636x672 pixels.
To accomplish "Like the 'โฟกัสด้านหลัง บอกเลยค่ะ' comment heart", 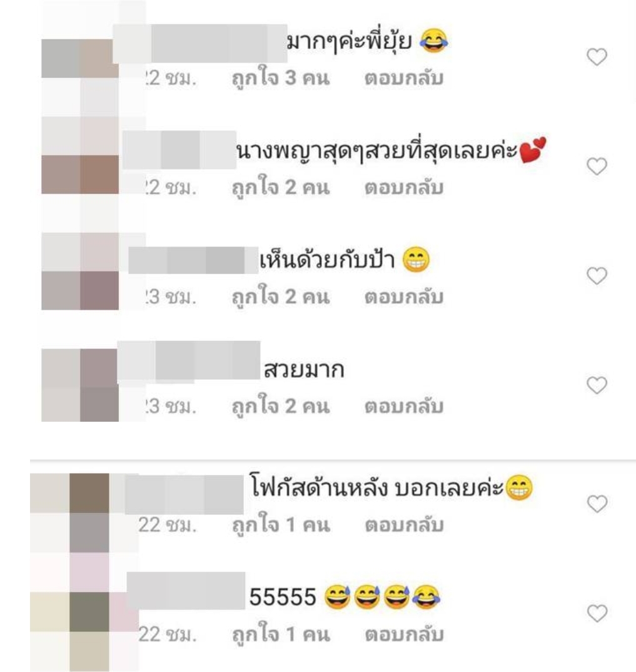I will pos(597,504).
